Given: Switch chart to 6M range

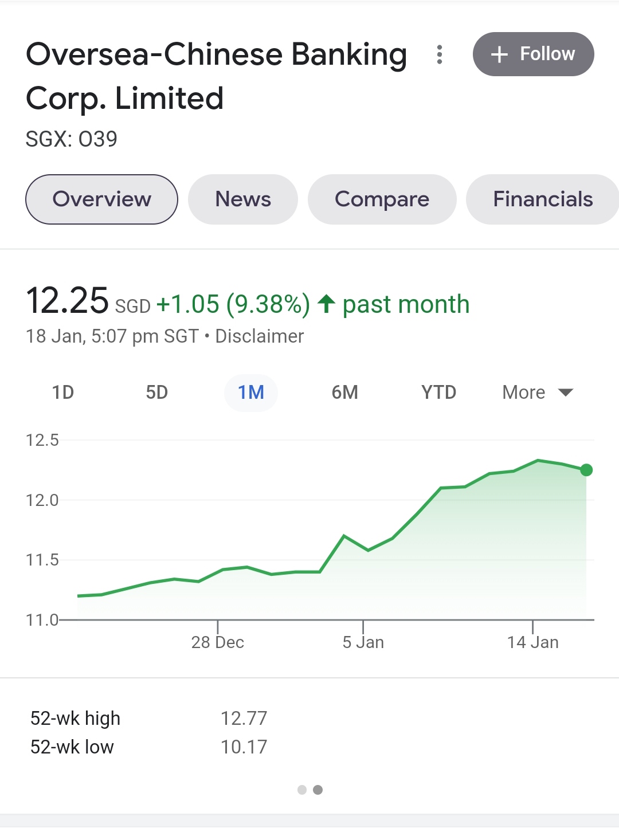Looking at the screenshot, I should (x=344, y=392).
